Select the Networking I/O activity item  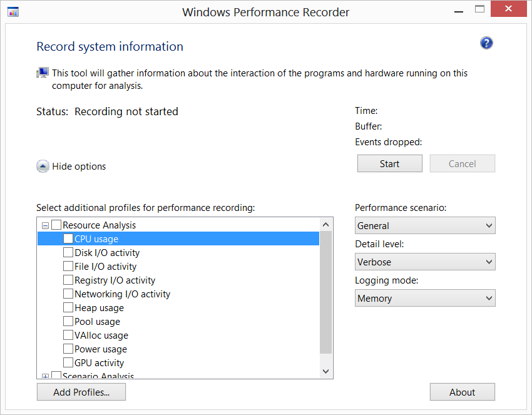click(x=122, y=294)
